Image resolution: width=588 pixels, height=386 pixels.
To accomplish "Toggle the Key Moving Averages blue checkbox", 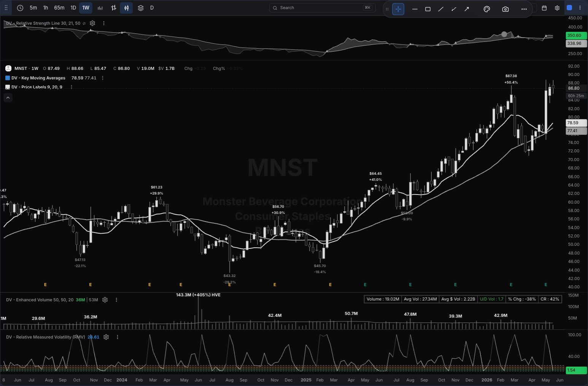I will [x=8, y=78].
